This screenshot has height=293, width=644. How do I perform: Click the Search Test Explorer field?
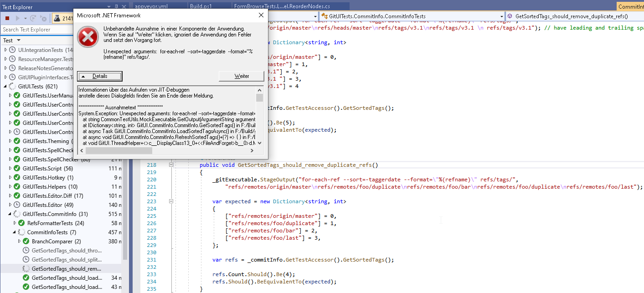coord(36,29)
